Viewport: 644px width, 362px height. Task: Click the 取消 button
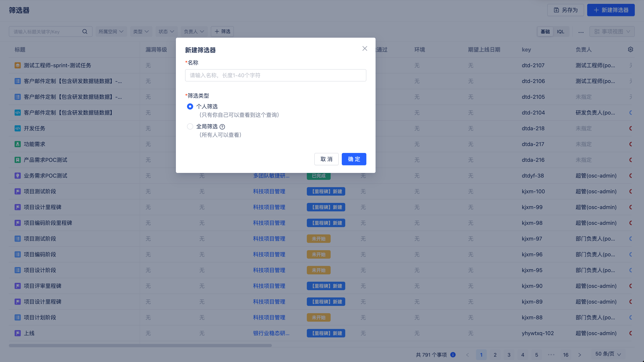click(x=326, y=159)
